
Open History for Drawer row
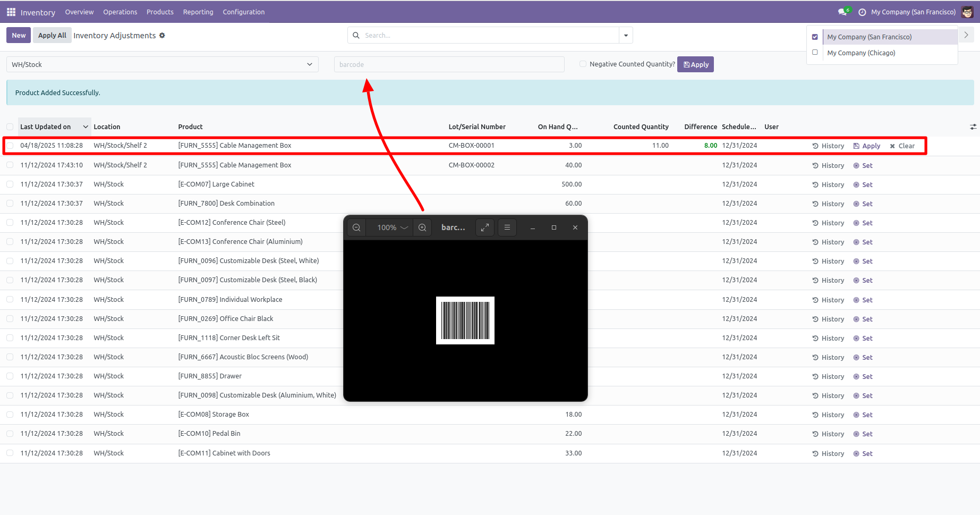(x=828, y=377)
